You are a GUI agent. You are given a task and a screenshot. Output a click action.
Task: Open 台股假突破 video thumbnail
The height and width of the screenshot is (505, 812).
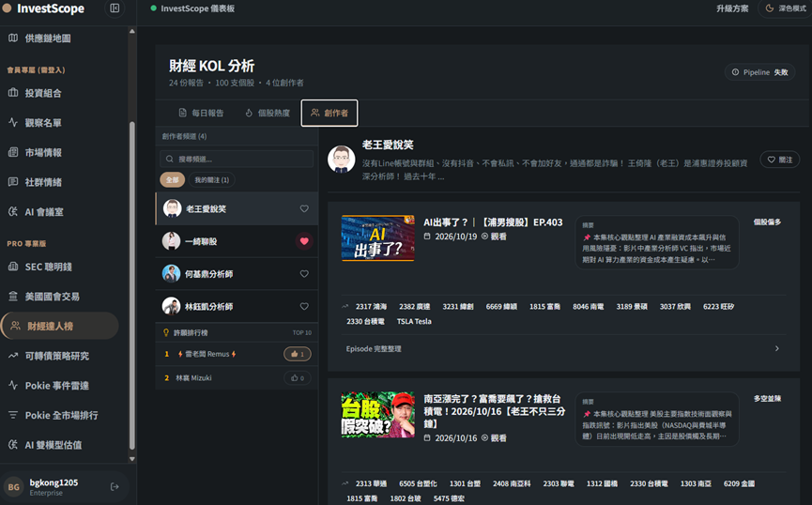(378, 415)
